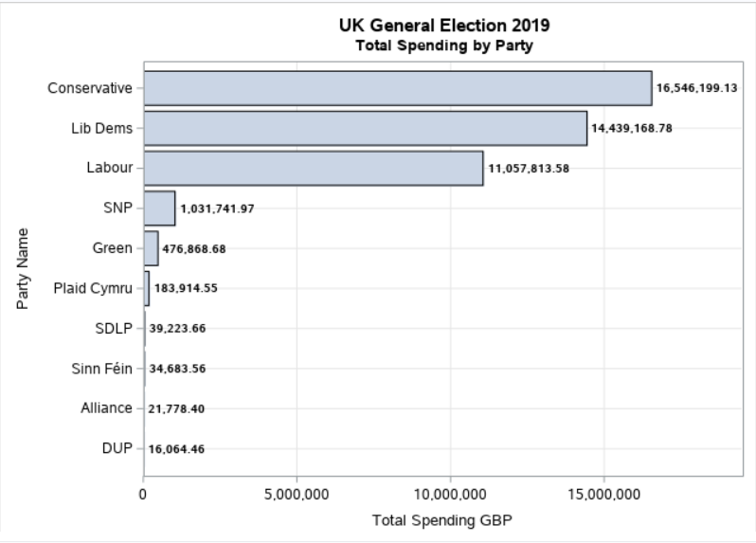Screen dimensions: 756x543
Task: Click the Plaid Cymru axis label
Action: [92, 288]
